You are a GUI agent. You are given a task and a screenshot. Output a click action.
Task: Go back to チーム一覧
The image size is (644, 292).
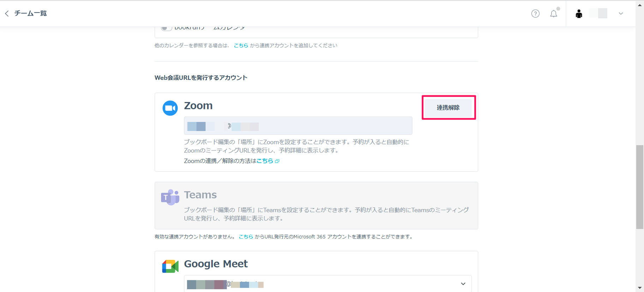click(x=26, y=13)
